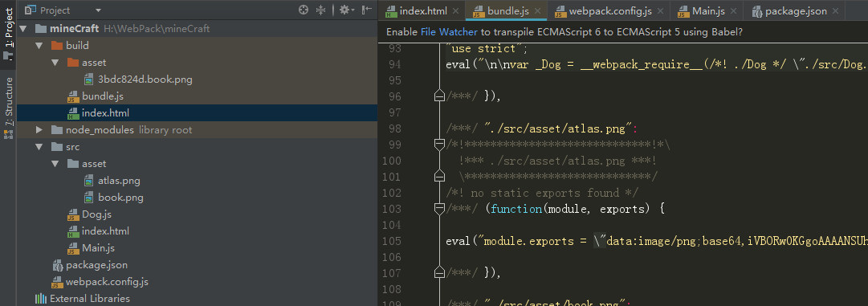The image size is (868, 306).
Task: Click the src folder icon
Action: pos(56,147)
